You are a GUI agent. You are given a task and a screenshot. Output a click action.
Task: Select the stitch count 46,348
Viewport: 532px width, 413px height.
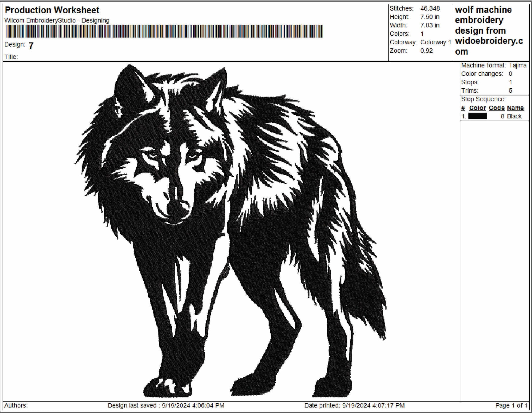[430, 9]
